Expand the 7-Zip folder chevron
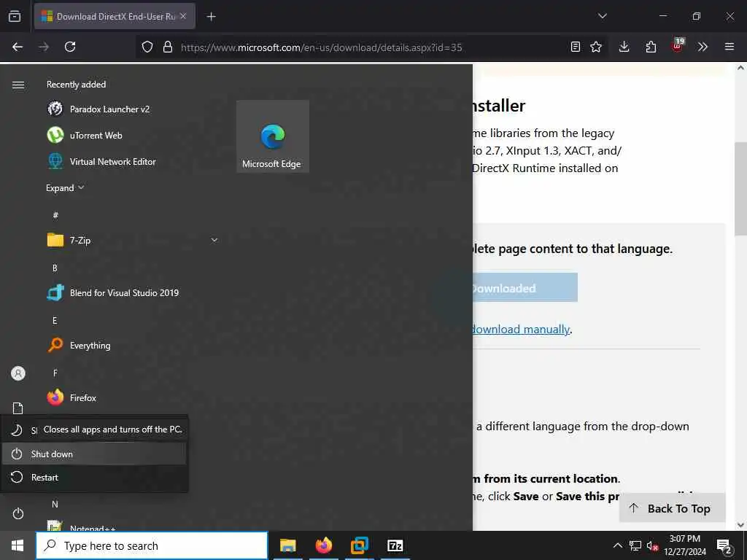 tap(214, 240)
